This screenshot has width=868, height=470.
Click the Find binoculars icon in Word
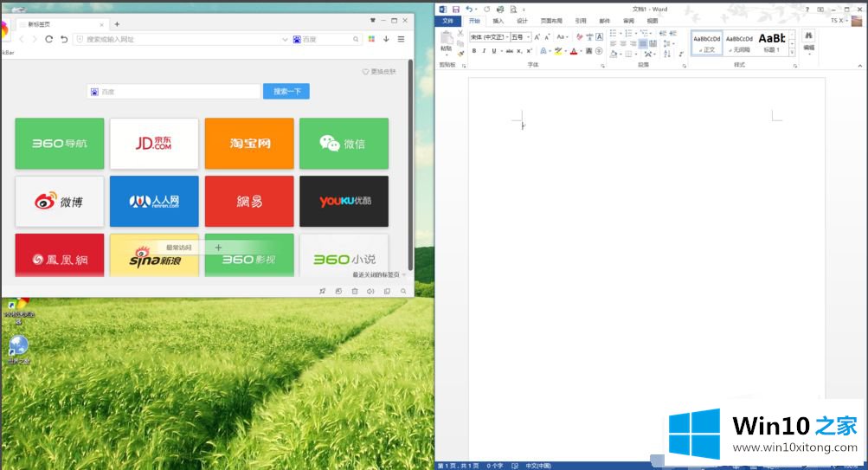click(809, 35)
